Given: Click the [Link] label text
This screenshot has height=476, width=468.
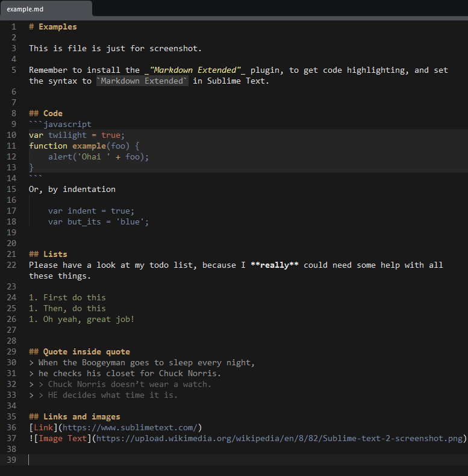Looking at the screenshot, I should [x=43, y=428].
